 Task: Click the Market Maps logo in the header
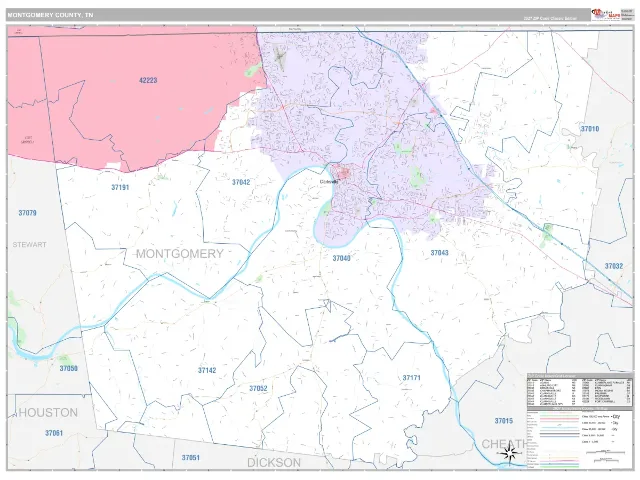605,14
